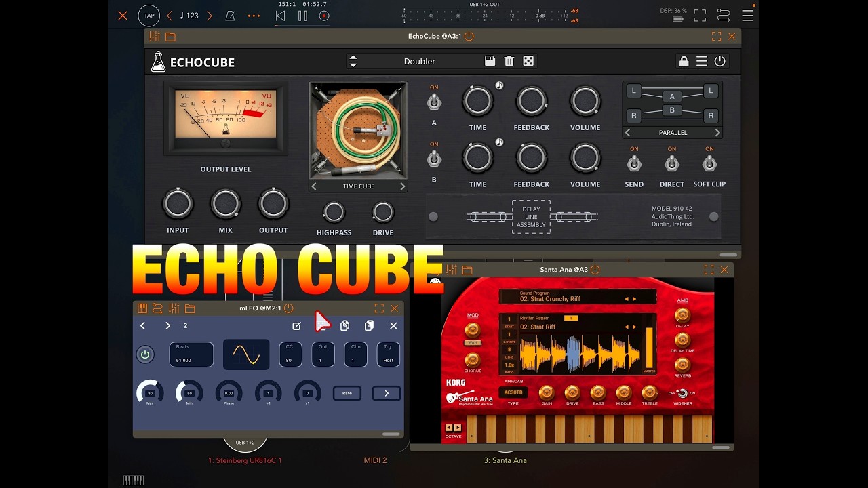
Task: Select next Sound Program arrow in Santa Ana
Action: tap(635, 299)
